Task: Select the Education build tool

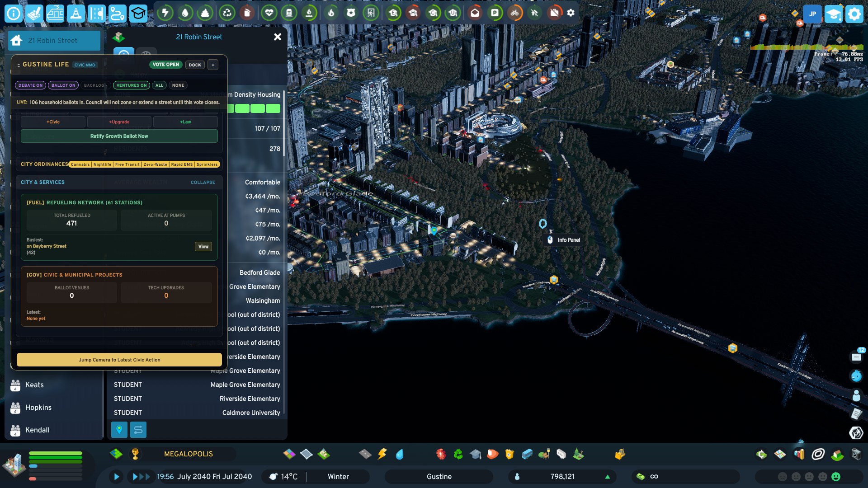Action: 476,454
